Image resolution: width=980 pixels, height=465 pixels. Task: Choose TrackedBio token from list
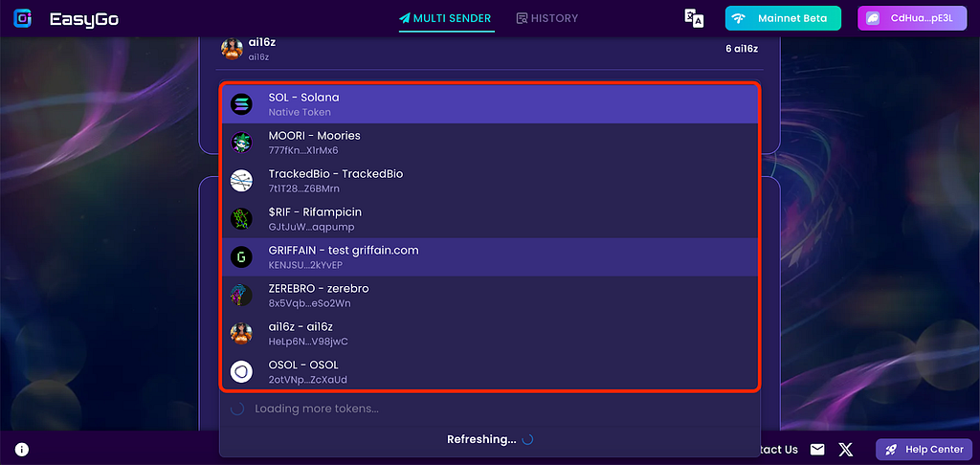coord(489,181)
